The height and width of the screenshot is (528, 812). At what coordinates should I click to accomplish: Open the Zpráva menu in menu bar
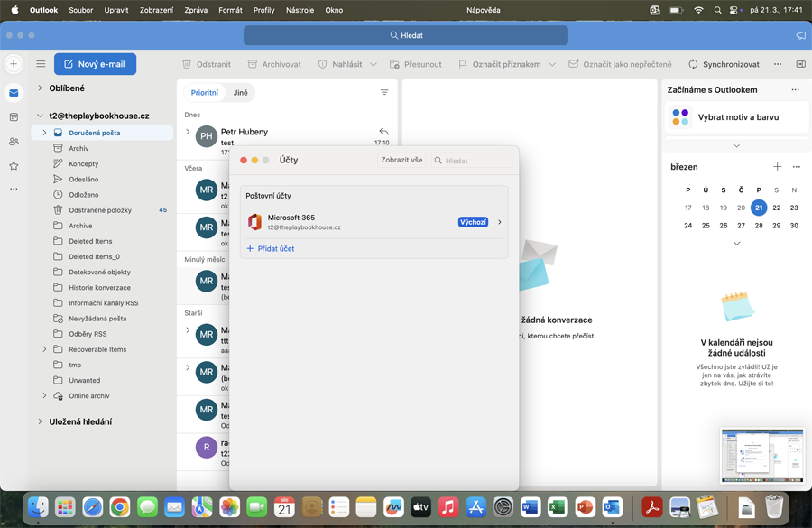196,10
